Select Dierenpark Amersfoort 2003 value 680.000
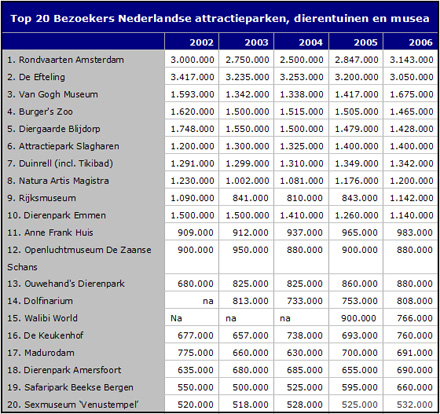Image resolution: width=440 pixels, height=414 pixels. [x=250, y=370]
